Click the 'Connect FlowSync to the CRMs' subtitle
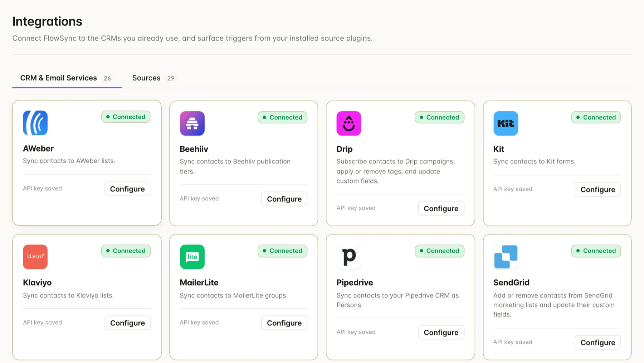The image size is (644, 363). point(192,38)
